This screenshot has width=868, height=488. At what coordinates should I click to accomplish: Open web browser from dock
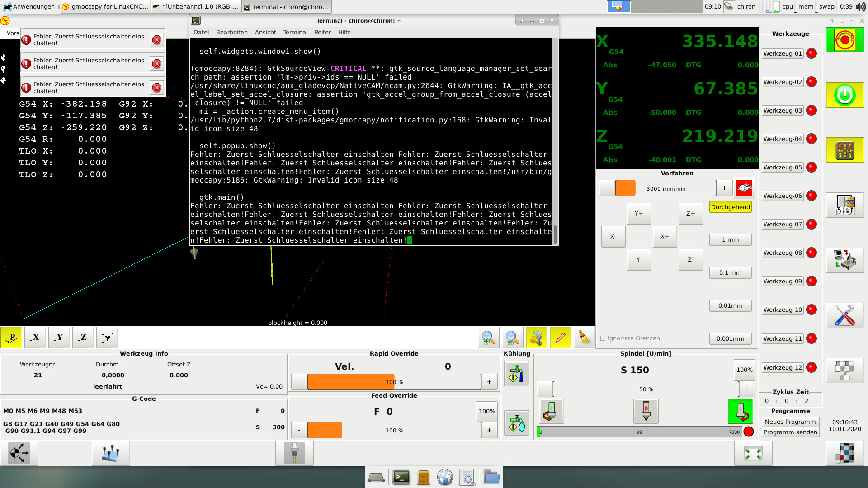(x=445, y=477)
